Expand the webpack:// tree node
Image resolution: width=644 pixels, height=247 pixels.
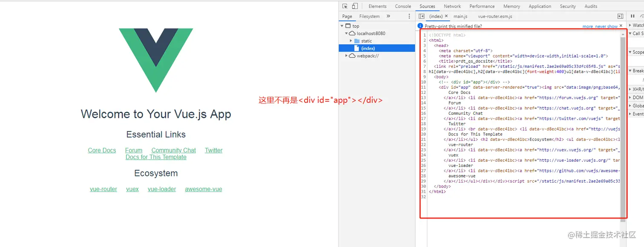(346, 56)
